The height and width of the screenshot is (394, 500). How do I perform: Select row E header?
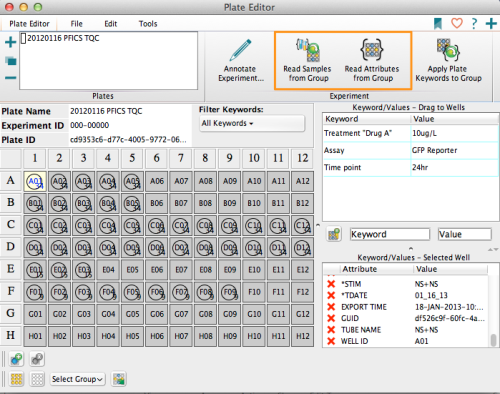(11, 269)
